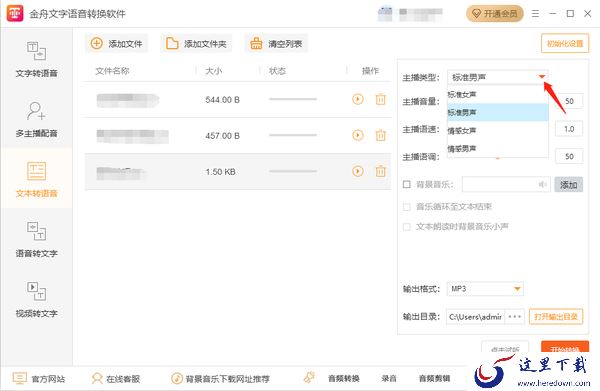
Task: Click the user avatar in title bar
Action: click(385, 13)
